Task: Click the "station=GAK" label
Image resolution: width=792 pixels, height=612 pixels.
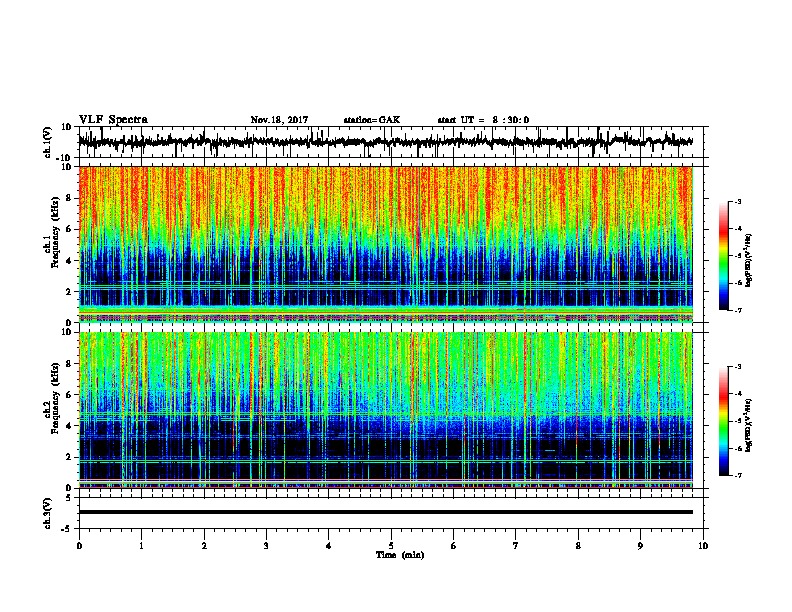Action: [x=372, y=120]
